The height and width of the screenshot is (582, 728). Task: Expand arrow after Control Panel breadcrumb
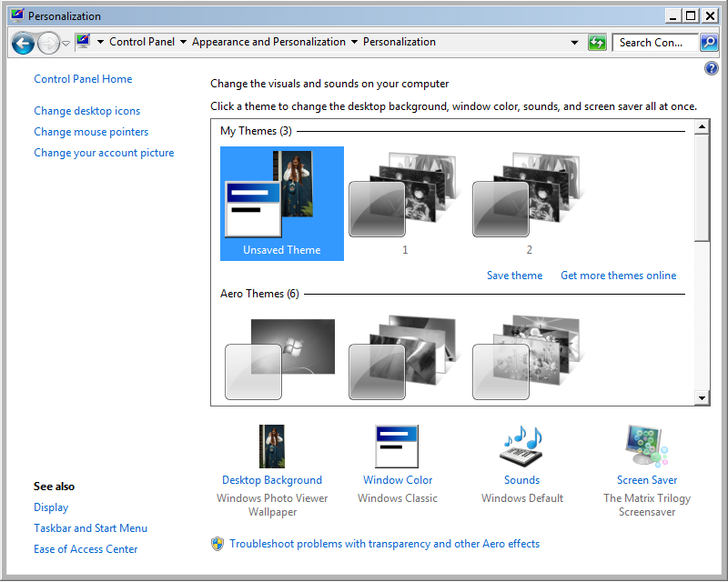coord(184,42)
